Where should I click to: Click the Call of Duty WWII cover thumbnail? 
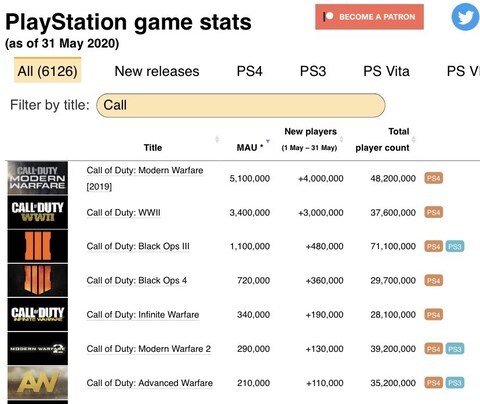[38, 212]
